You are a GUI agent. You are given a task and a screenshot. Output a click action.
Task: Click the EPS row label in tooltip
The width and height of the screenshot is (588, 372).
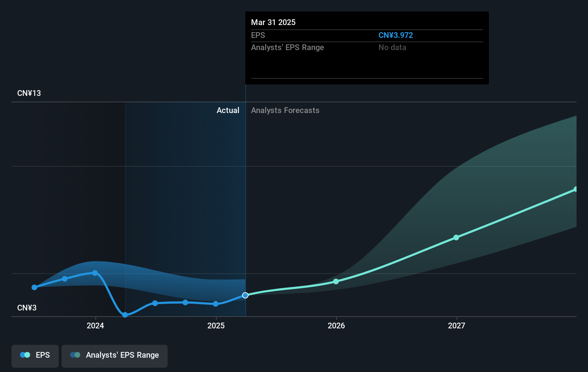pyautogui.click(x=258, y=35)
